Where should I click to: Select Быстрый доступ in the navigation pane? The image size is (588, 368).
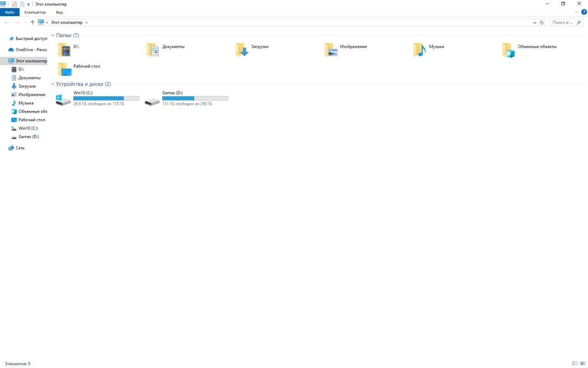pos(28,39)
